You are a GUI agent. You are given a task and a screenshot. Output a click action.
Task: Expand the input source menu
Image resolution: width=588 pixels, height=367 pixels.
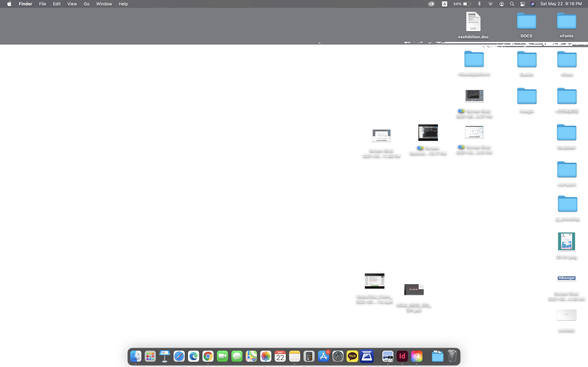pyautogui.click(x=444, y=4)
